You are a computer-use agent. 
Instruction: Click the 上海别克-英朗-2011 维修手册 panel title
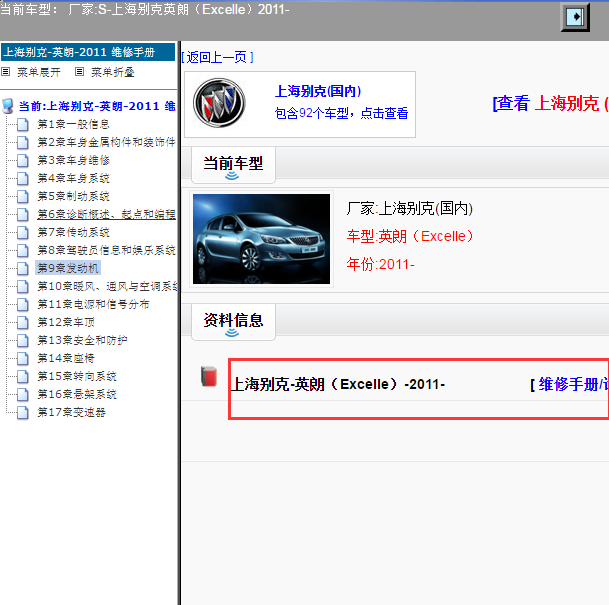click(x=88, y=52)
